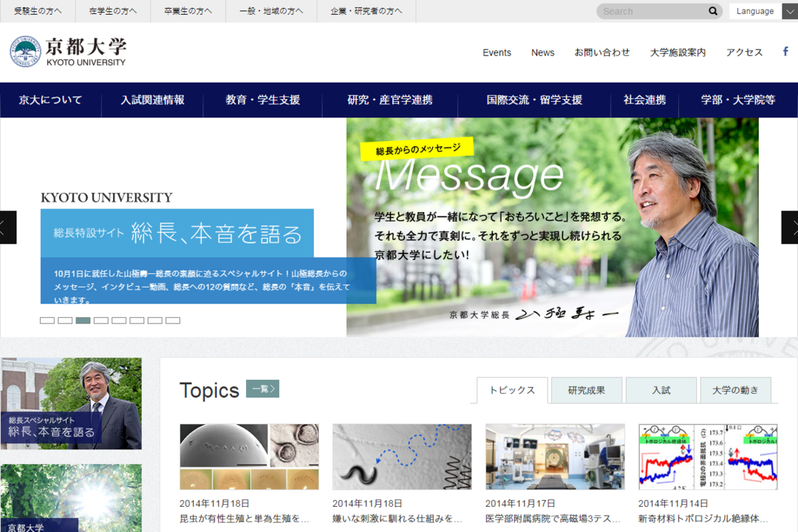Open the Facebook icon link
Viewport: 798px width, 532px height.
785,52
